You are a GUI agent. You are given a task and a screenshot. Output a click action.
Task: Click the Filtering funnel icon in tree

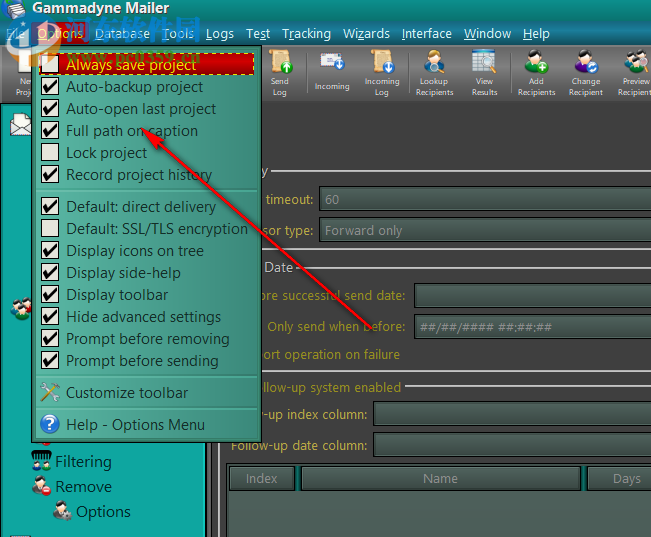[x=42, y=461]
